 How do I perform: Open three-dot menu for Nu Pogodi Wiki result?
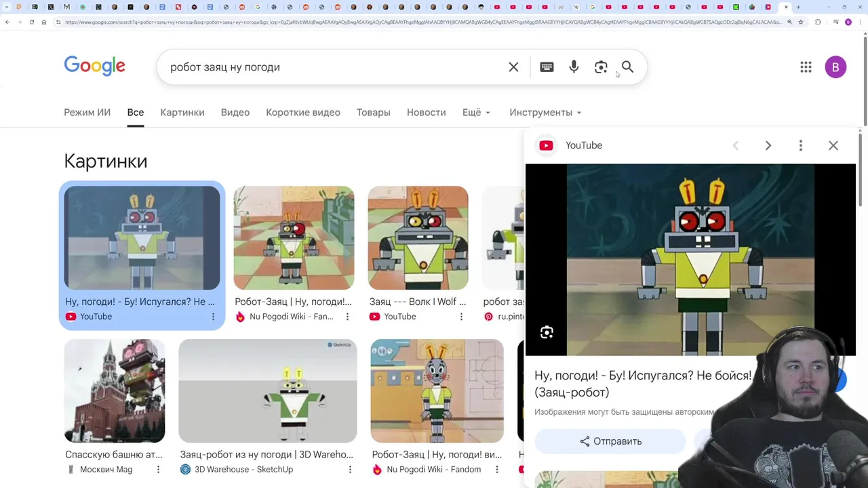coord(347,317)
